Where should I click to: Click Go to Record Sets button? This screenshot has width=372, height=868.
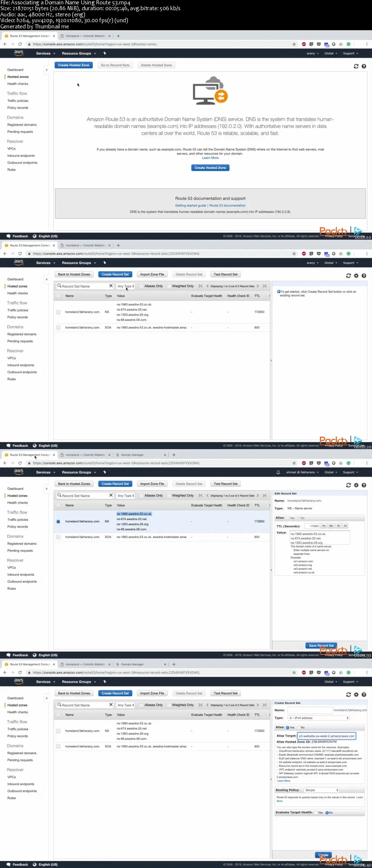[115, 65]
